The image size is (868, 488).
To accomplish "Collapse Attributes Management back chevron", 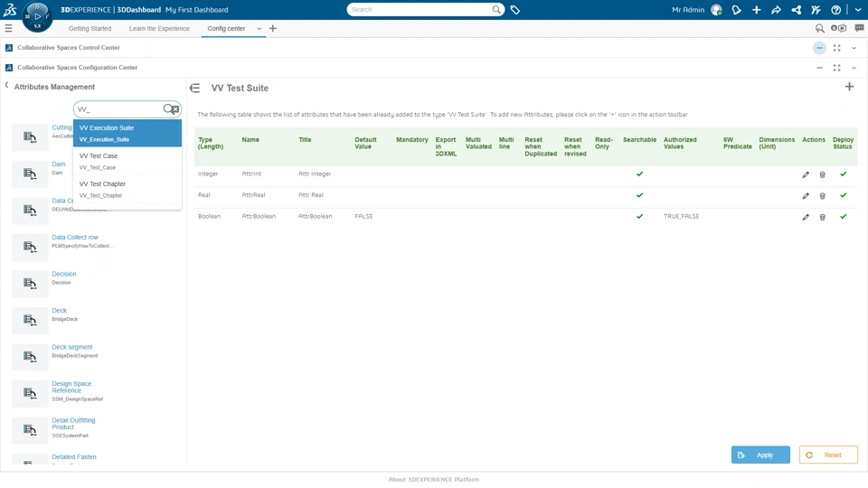I will pos(6,85).
